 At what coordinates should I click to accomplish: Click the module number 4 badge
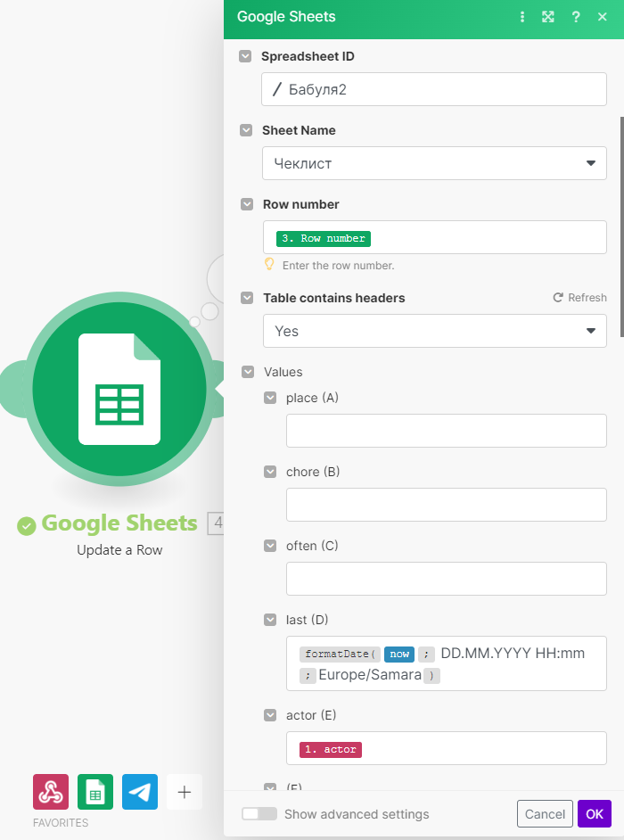coord(217,523)
